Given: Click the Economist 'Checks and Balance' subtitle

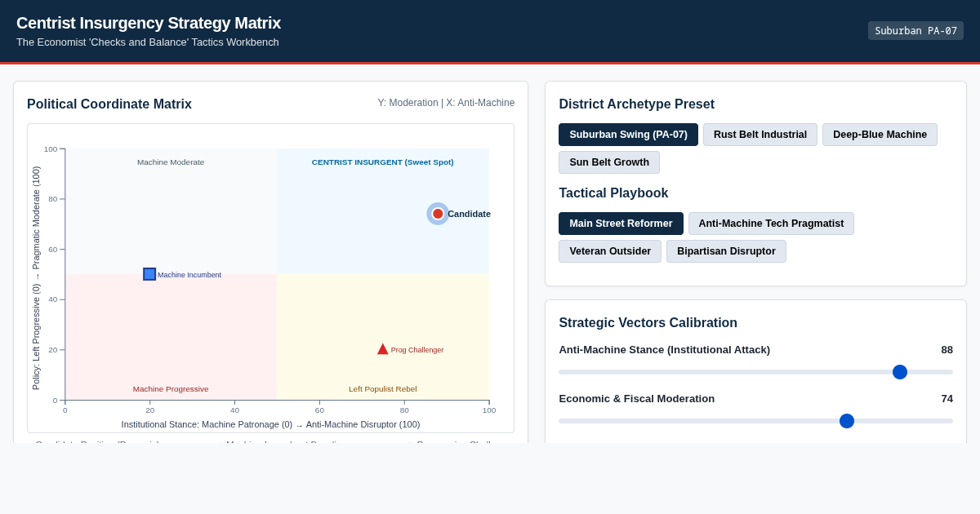Looking at the screenshot, I should coord(148,42).
